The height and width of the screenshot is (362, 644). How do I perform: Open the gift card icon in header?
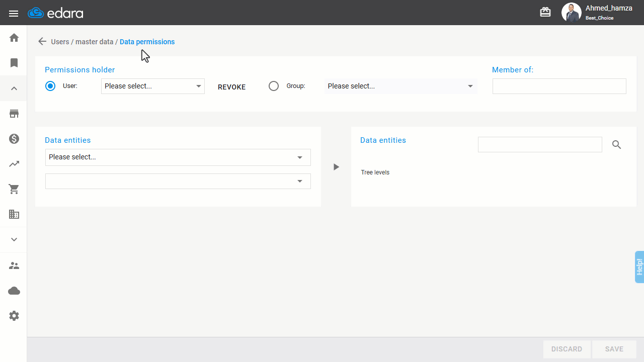point(545,13)
